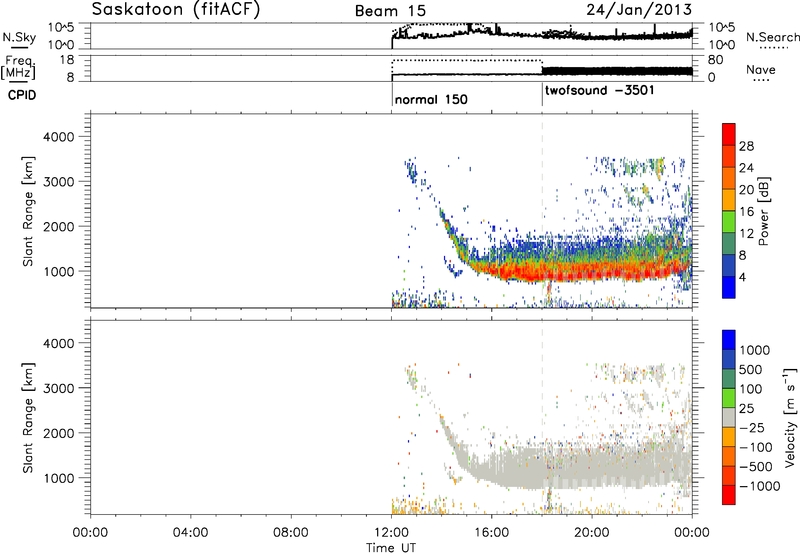Click the '18' frequency axis tick
The height and width of the screenshot is (554, 800).
[67, 60]
